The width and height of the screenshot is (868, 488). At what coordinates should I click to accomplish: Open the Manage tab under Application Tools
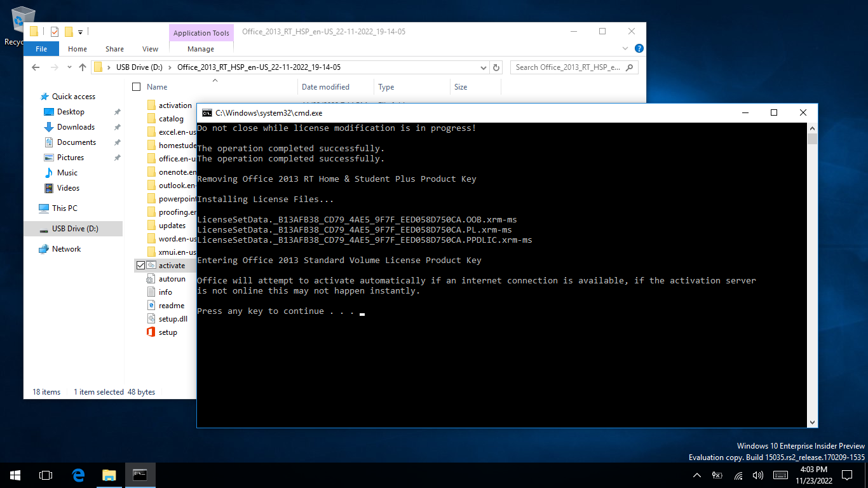pyautogui.click(x=201, y=48)
